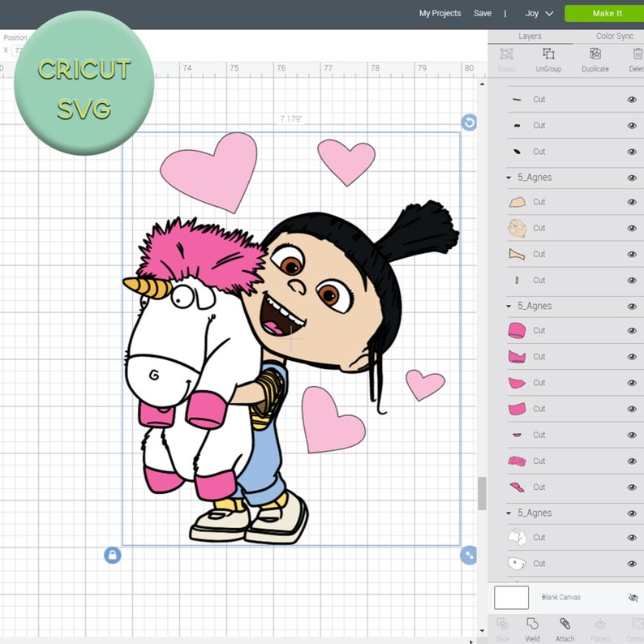
Task: Click the Group icon in Layers panel
Action: click(506, 54)
